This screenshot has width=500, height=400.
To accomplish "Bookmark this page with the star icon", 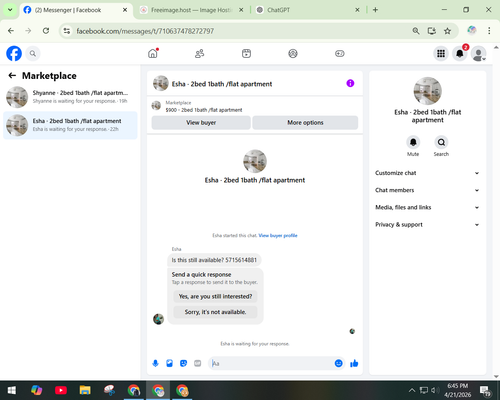I will (447, 31).
